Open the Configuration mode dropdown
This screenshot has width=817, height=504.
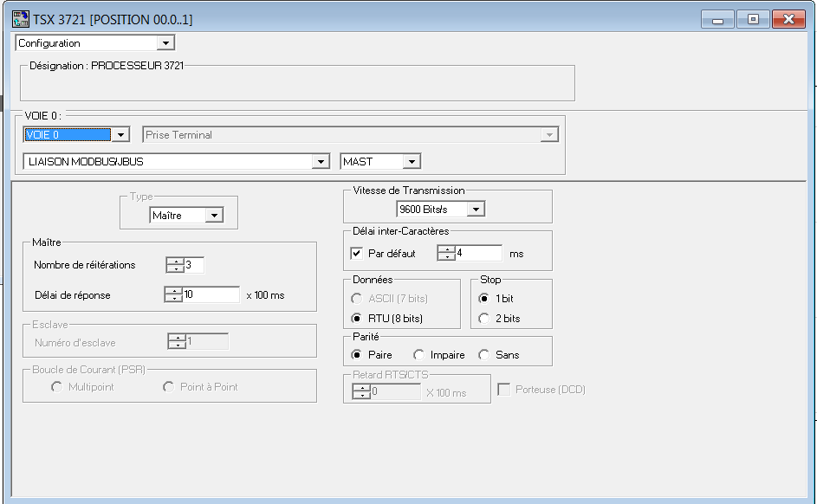[x=165, y=43]
